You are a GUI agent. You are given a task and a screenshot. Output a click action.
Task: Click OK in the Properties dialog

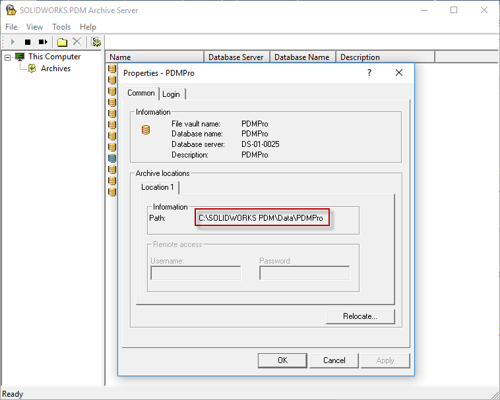coord(283,360)
